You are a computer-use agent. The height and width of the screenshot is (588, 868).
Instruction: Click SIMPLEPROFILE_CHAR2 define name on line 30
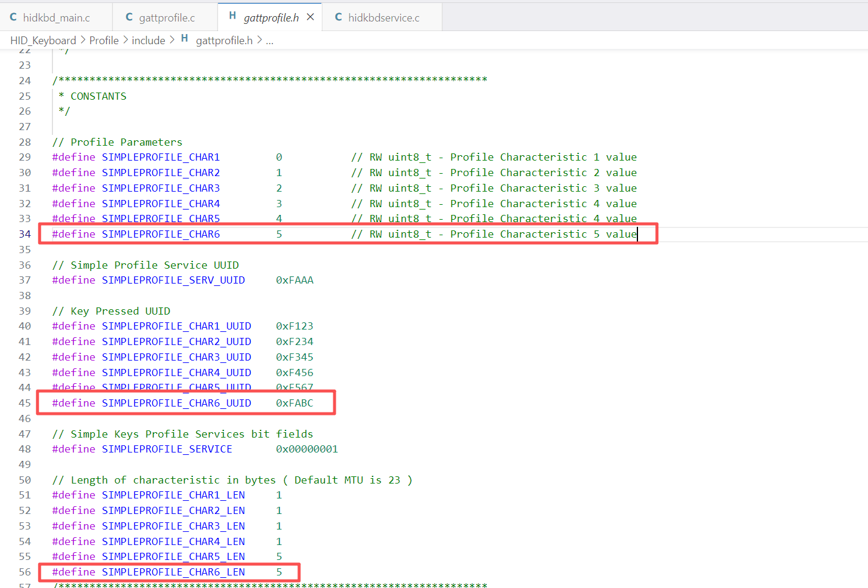pyautogui.click(x=161, y=173)
